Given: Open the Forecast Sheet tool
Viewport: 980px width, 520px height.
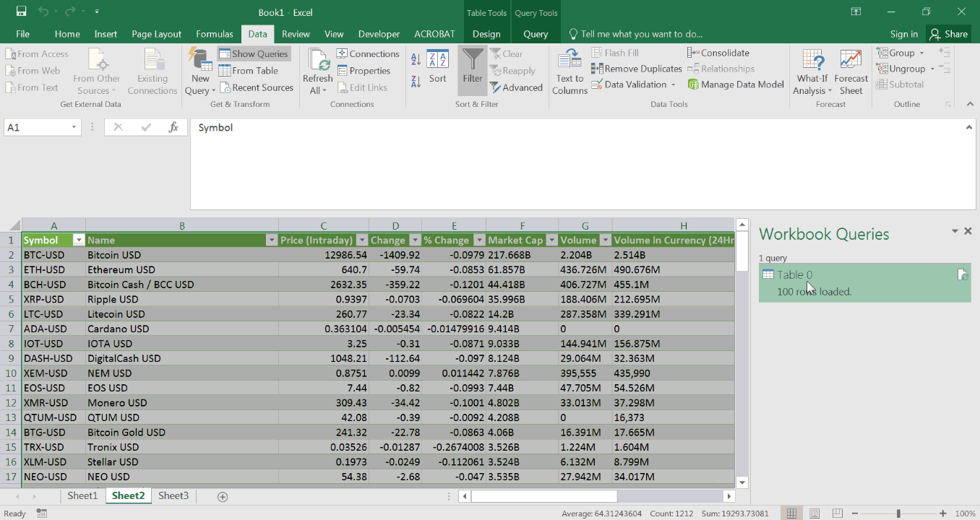Looking at the screenshot, I should tap(851, 72).
